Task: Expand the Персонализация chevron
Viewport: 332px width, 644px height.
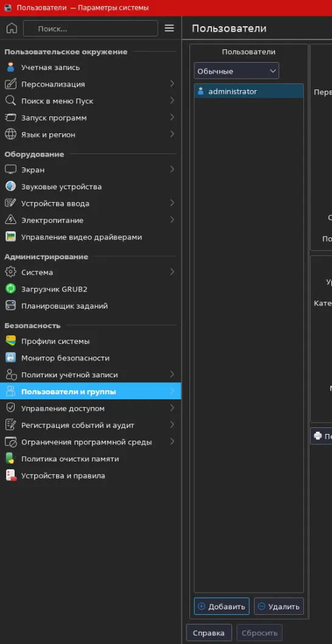Action: 172,84
